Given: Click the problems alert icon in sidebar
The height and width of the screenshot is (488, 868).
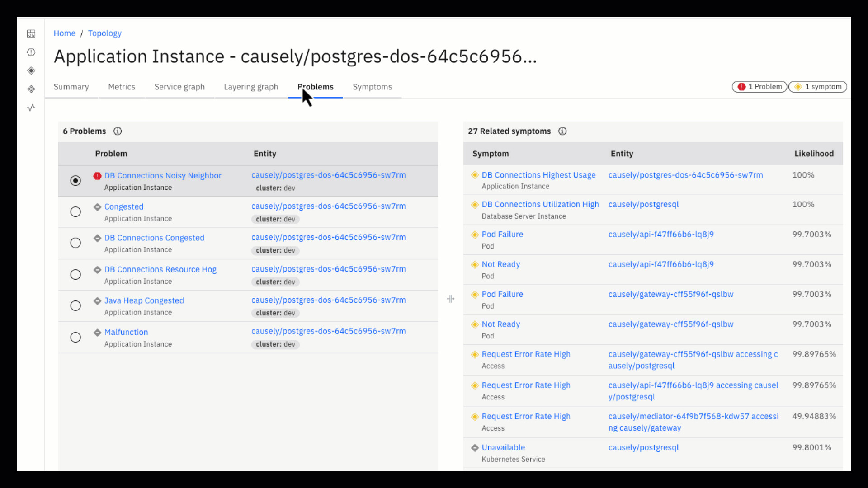Looking at the screenshot, I should (31, 52).
